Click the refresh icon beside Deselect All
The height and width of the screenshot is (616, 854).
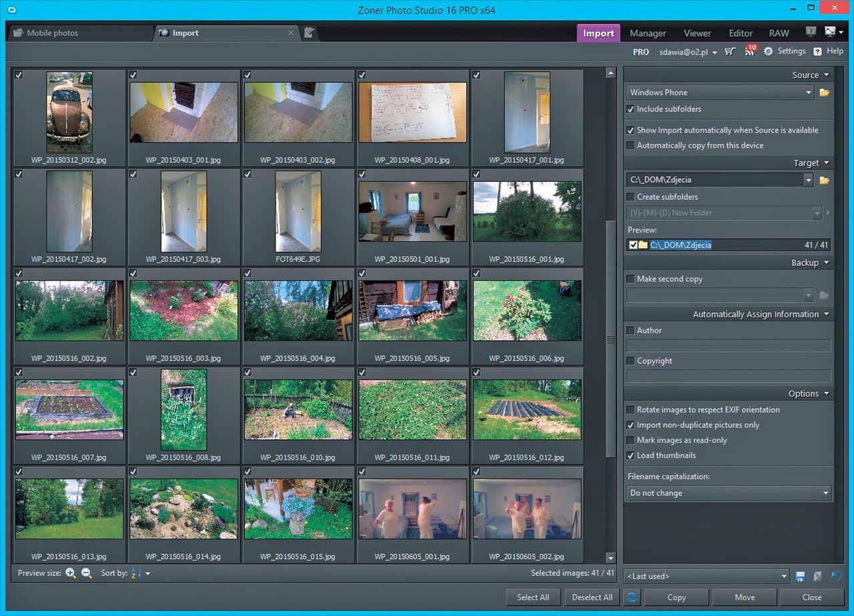tap(632, 597)
